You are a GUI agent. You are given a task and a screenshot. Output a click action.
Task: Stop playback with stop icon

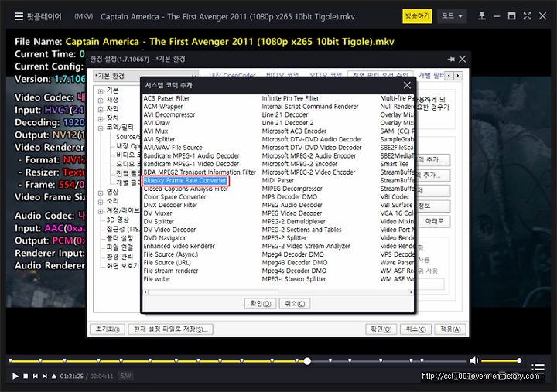click(x=26, y=376)
